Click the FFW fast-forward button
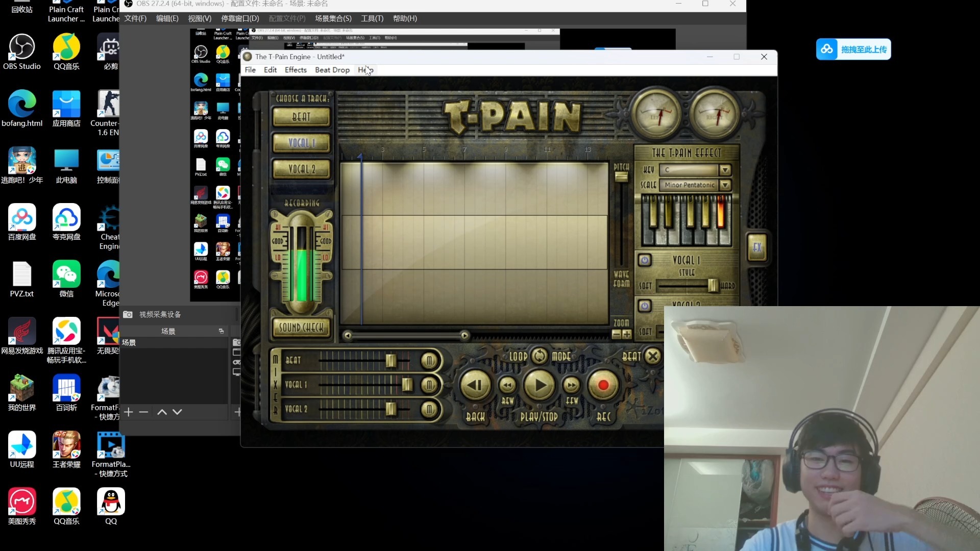 [x=572, y=385]
